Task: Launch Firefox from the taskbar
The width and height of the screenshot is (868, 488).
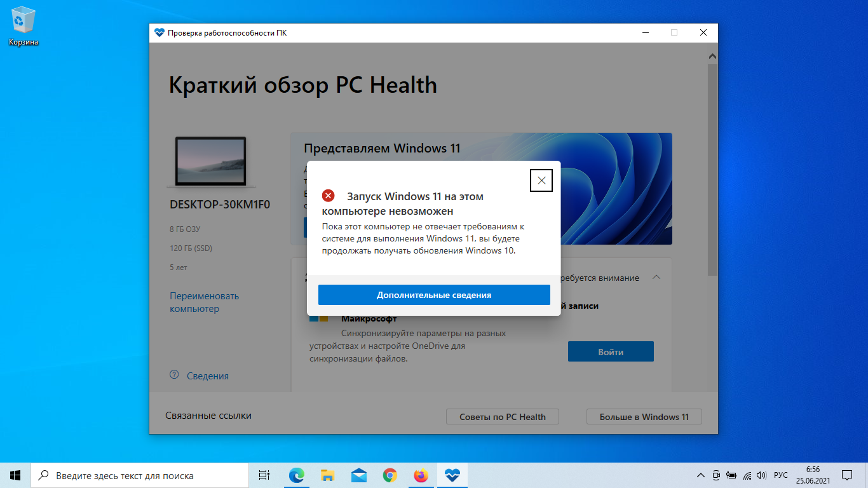Action: click(421, 475)
